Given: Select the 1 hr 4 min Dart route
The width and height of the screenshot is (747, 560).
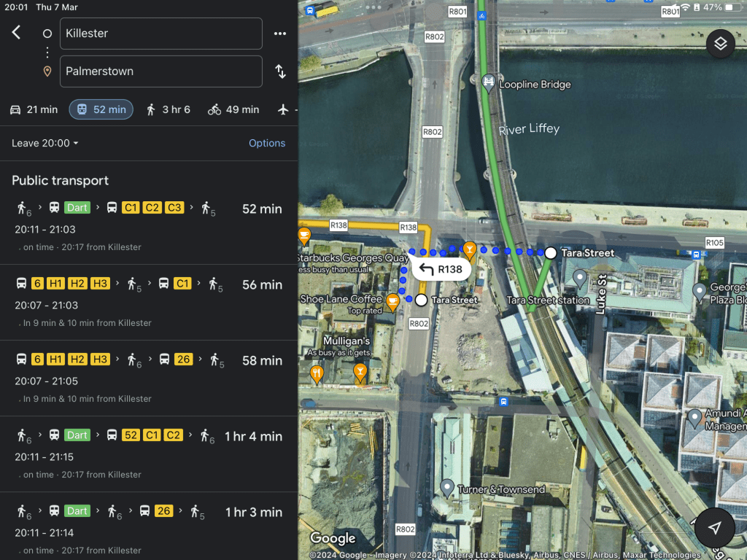Looking at the screenshot, I should click(149, 454).
